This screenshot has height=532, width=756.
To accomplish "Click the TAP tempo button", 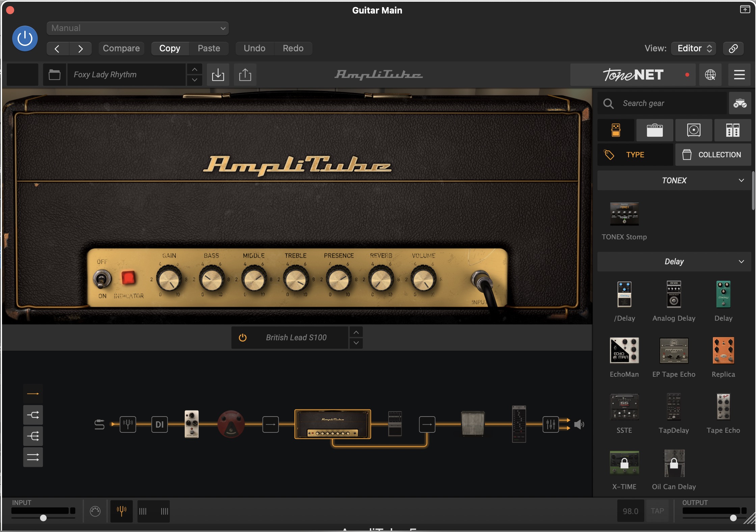I will (657, 511).
